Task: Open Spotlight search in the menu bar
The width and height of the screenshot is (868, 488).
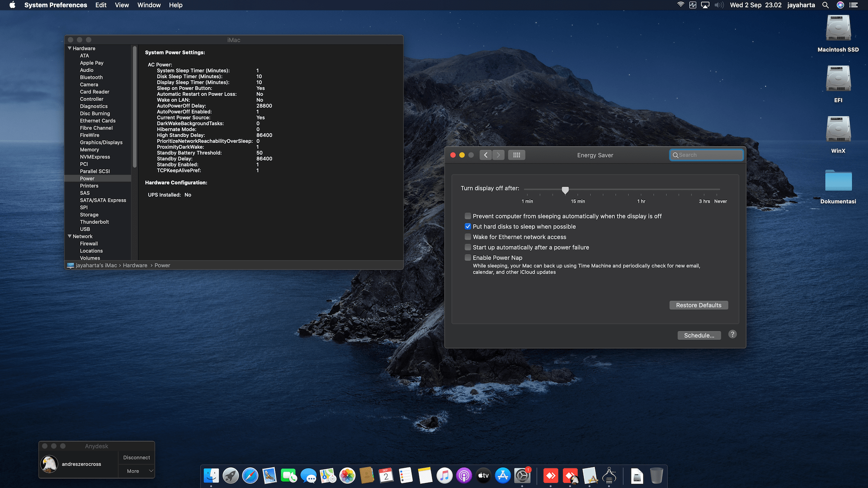Action: [x=826, y=5]
